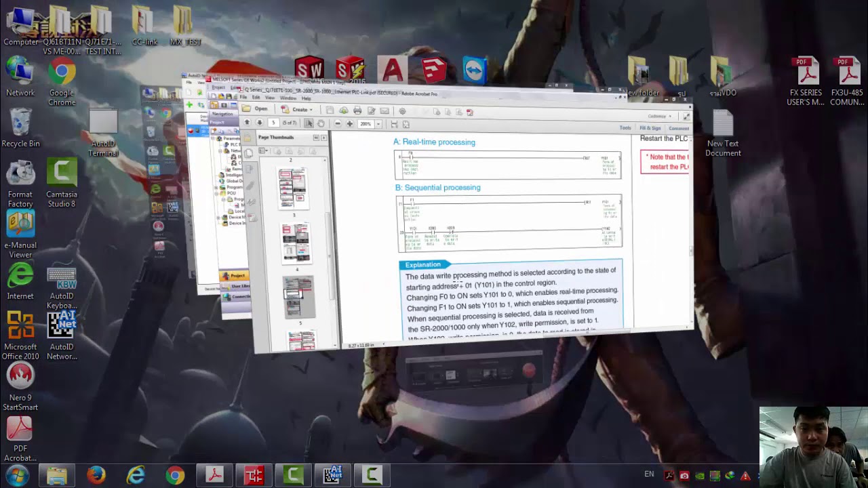Click the gear settings icon in Acrobat toolbar

pos(402,111)
